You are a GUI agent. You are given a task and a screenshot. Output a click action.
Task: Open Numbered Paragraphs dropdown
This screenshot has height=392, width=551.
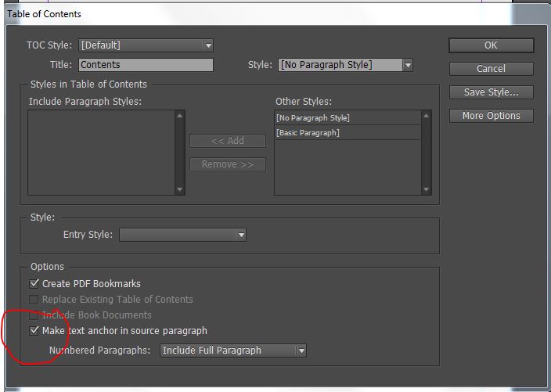coord(233,351)
